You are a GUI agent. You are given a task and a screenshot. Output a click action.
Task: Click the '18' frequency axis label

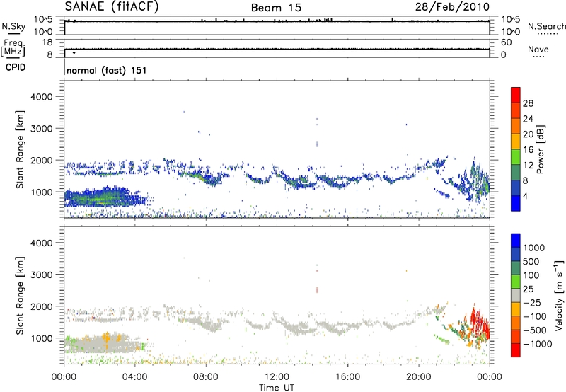[47, 42]
